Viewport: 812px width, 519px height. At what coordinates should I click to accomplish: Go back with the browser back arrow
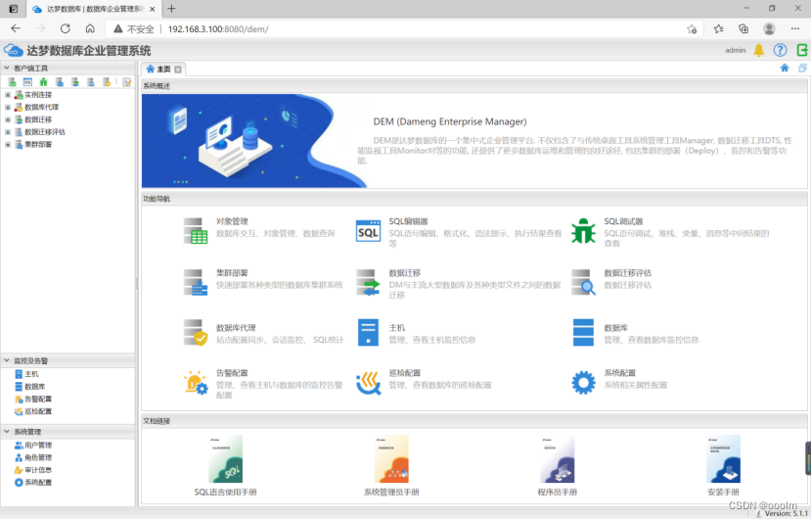tap(16, 28)
